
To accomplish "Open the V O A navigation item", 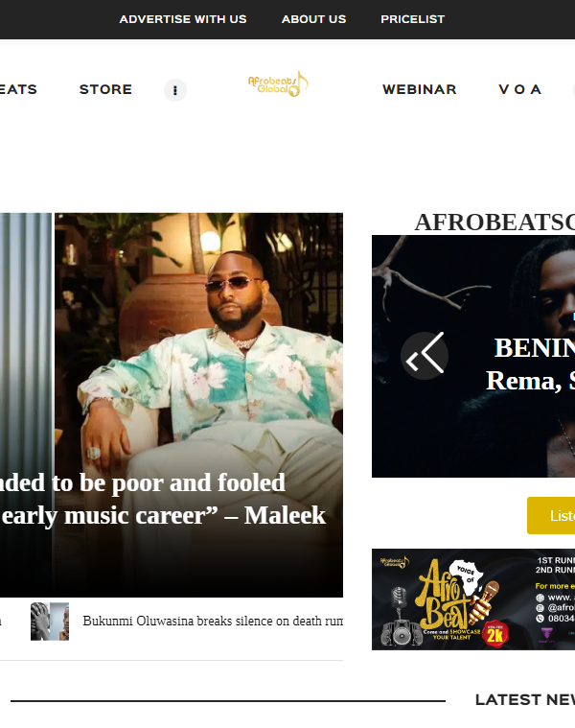I will 519,89.
